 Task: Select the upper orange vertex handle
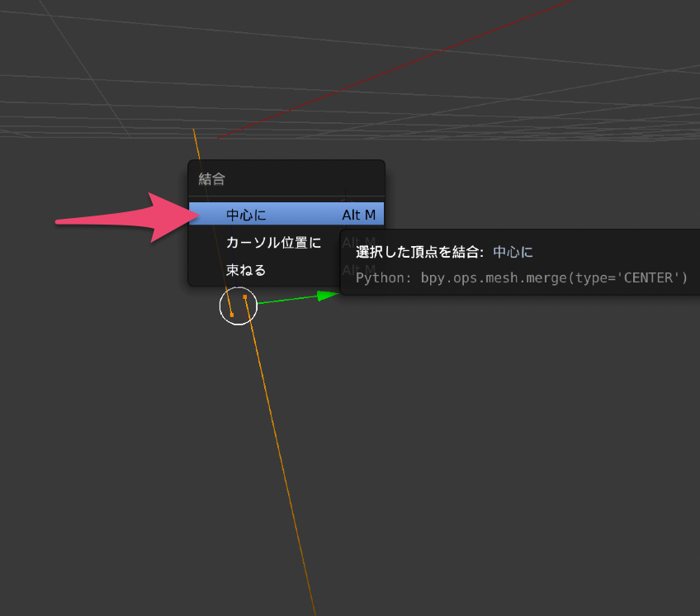pyautogui.click(x=244, y=296)
